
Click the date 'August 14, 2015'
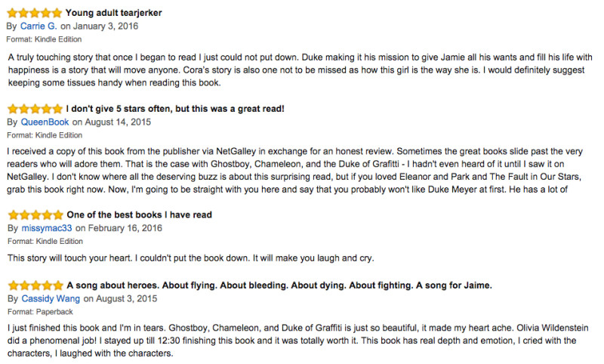(x=118, y=122)
